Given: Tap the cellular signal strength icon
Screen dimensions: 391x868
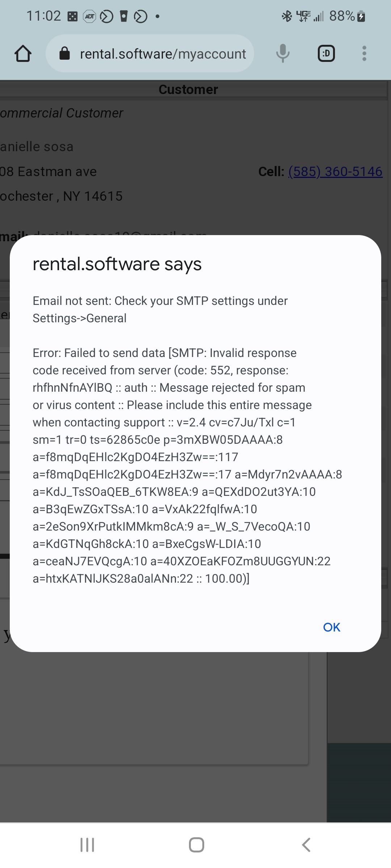Looking at the screenshot, I should (319, 16).
